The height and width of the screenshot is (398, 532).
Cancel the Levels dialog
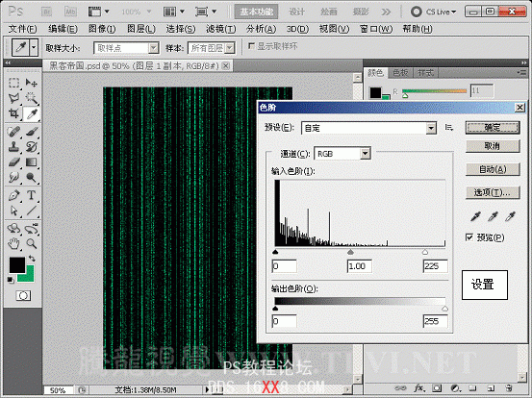click(493, 146)
